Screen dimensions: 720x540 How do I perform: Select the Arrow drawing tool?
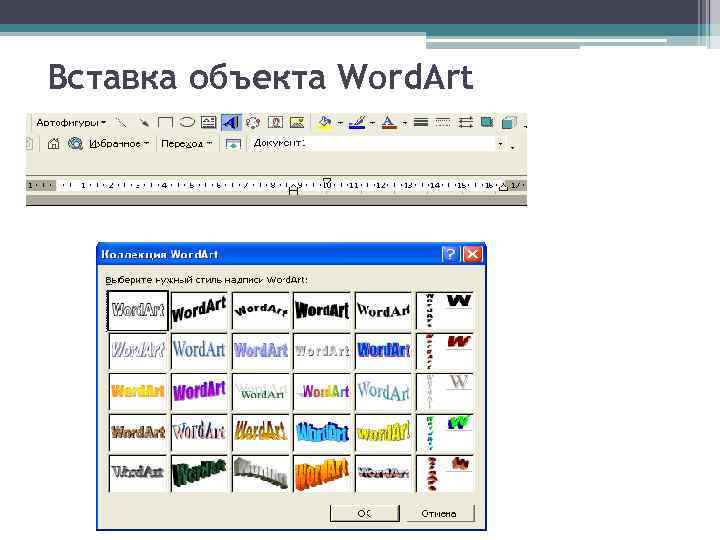tap(144, 123)
